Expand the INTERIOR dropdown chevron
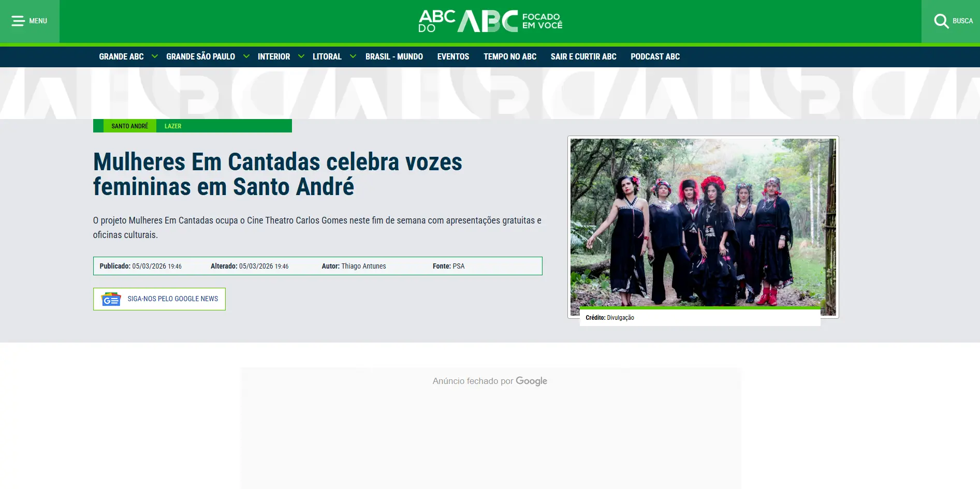This screenshot has width=980, height=489. pos(301,56)
